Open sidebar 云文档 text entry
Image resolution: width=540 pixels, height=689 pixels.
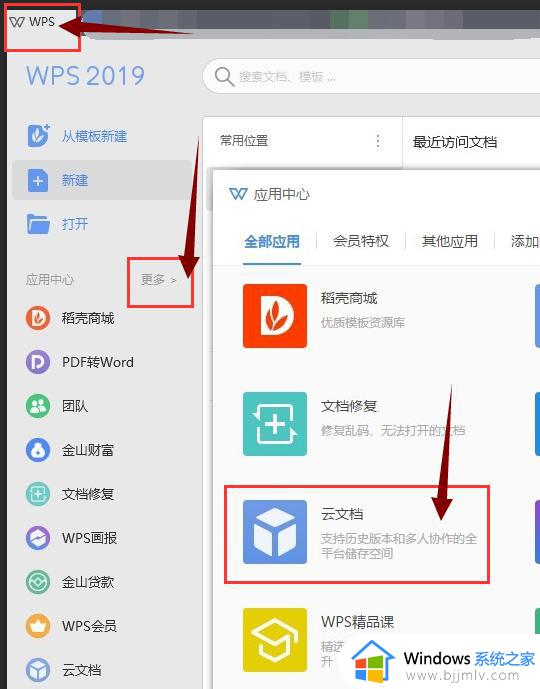coord(81,670)
